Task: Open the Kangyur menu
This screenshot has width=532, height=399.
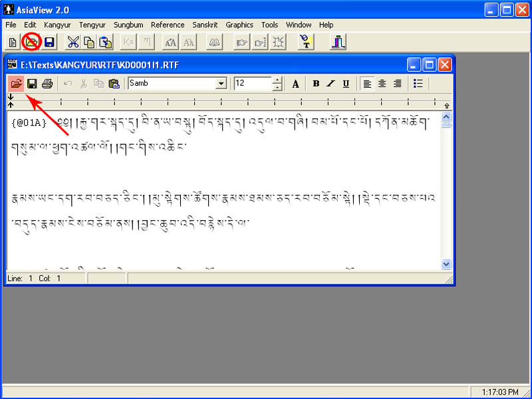Action: click(x=57, y=25)
